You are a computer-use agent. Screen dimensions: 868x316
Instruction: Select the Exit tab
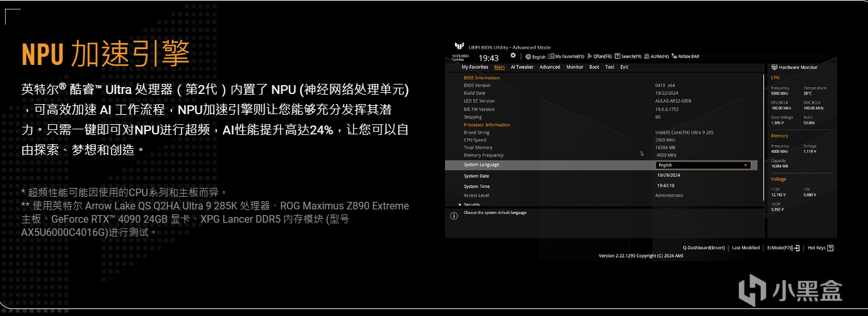click(624, 67)
